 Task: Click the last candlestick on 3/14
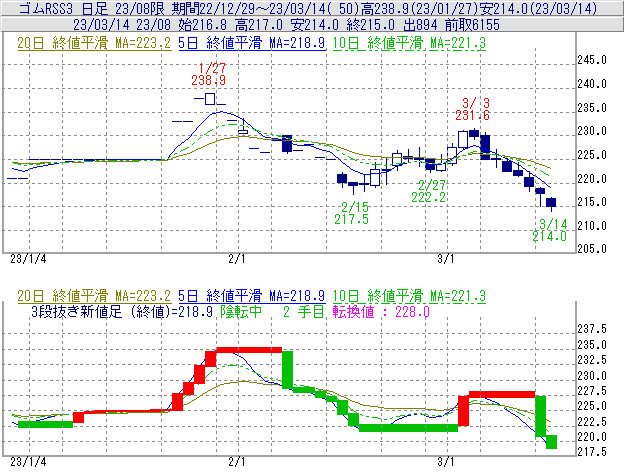pos(551,204)
